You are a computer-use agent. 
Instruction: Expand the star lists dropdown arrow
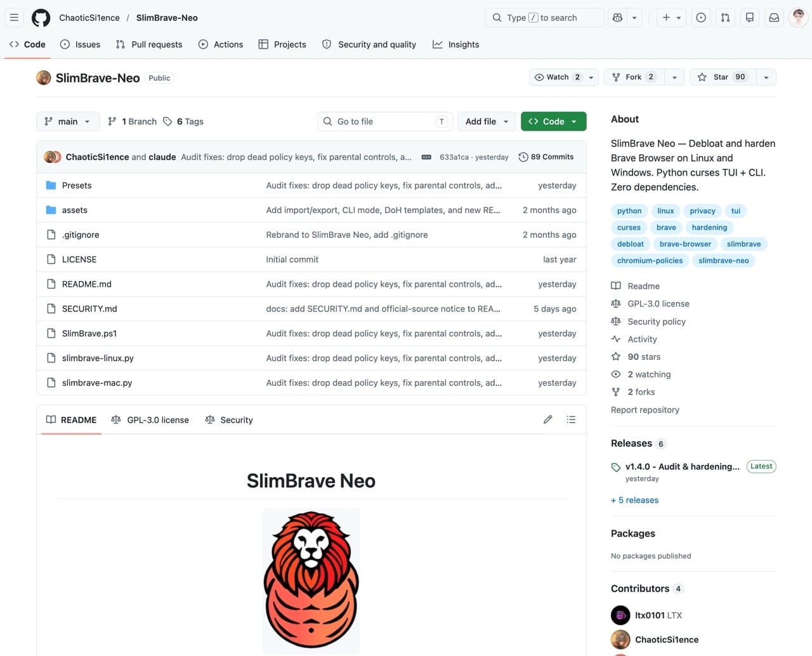pos(766,77)
